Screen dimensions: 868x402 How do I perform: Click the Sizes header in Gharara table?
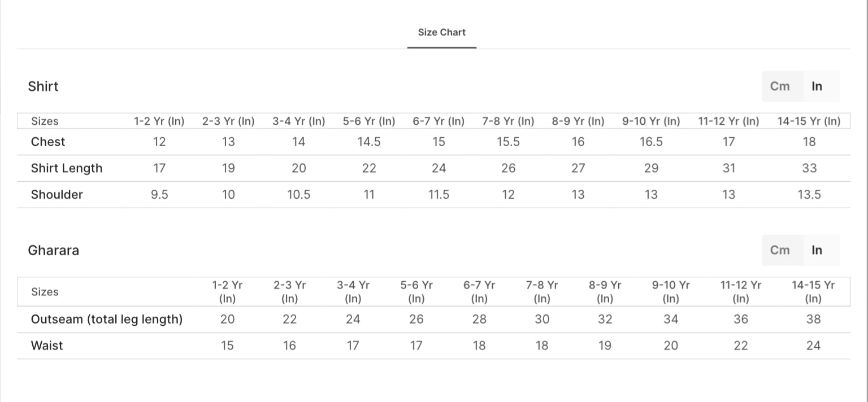[x=45, y=292]
